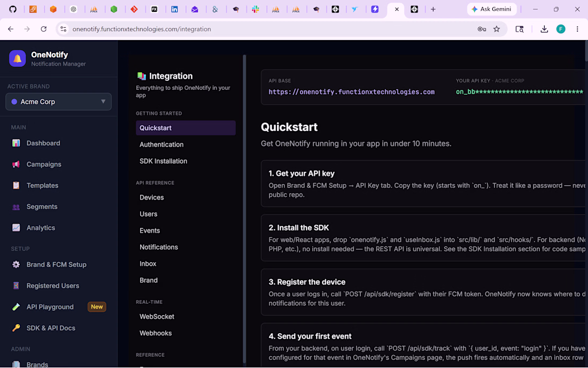Reload the current page
Viewport: 588px width, 368px height.
[x=43, y=29]
